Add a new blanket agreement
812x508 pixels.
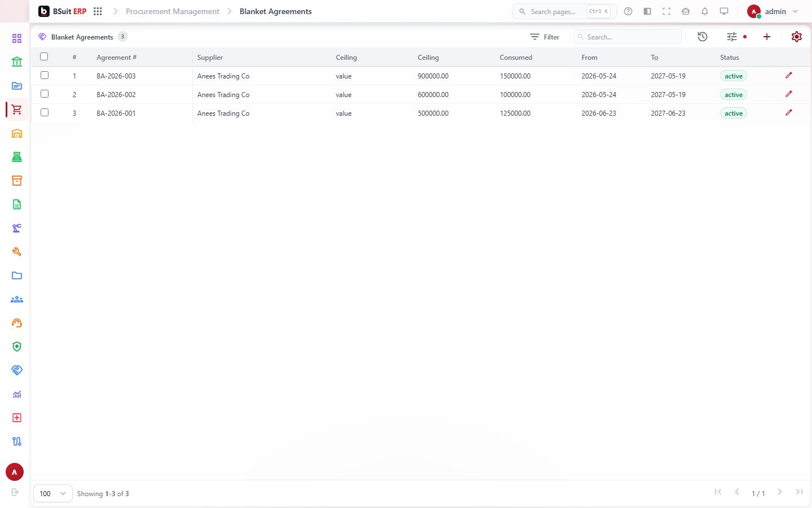pyautogui.click(x=767, y=37)
